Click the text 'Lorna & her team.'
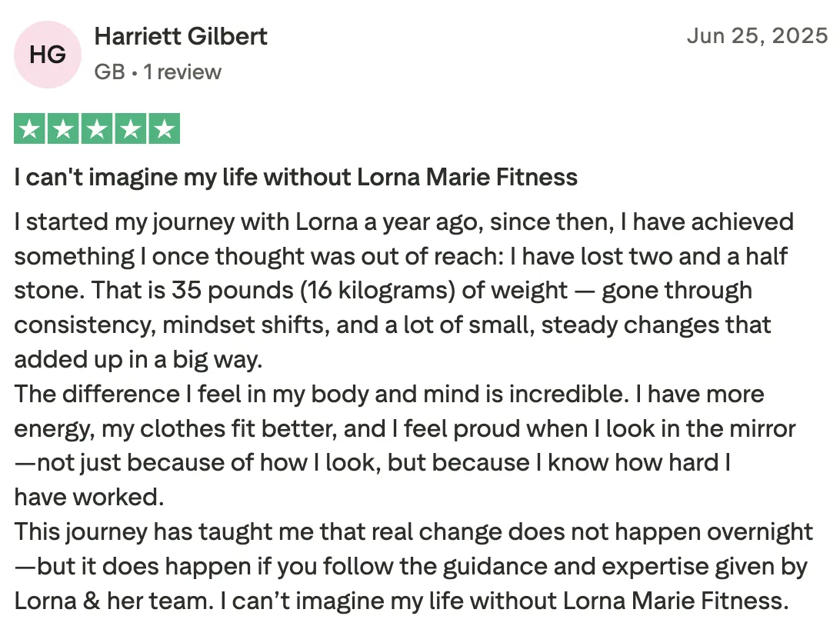 pyautogui.click(x=114, y=601)
